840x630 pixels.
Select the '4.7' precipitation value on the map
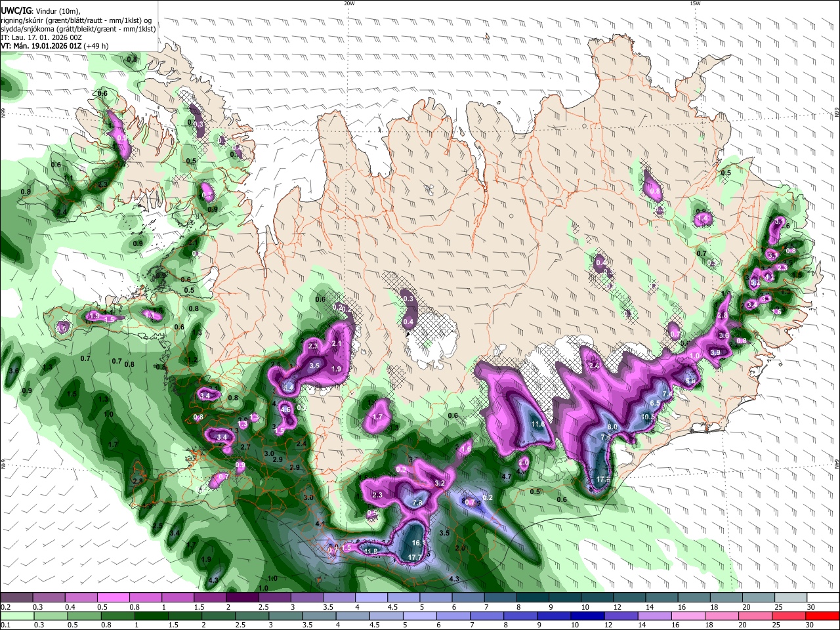(x=506, y=477)
